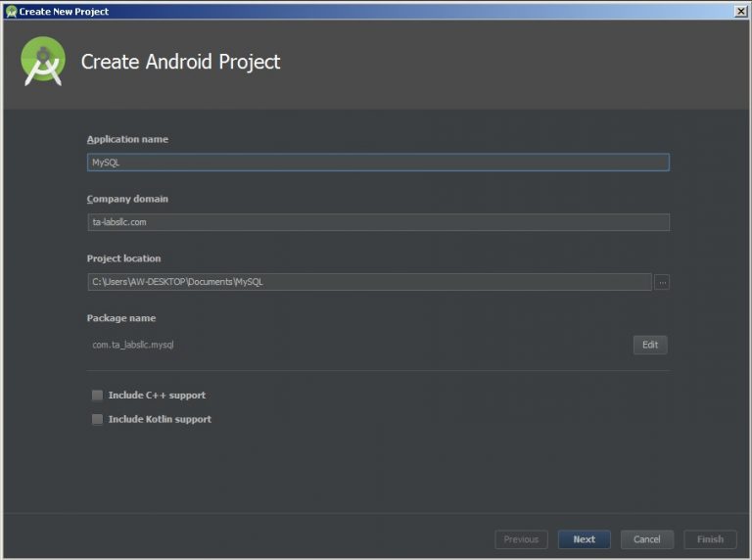Click the Package name label
The image size is (752, 560).
(120, 318)
